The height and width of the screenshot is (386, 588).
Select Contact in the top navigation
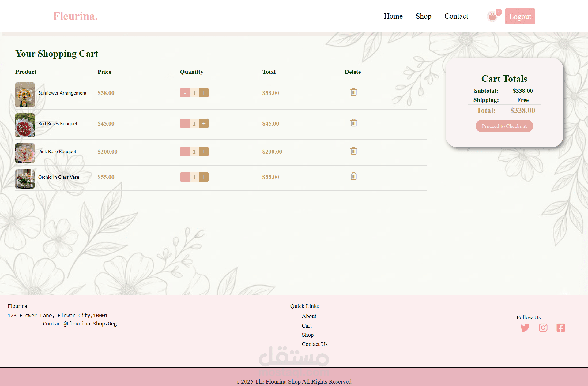point(456,16)
